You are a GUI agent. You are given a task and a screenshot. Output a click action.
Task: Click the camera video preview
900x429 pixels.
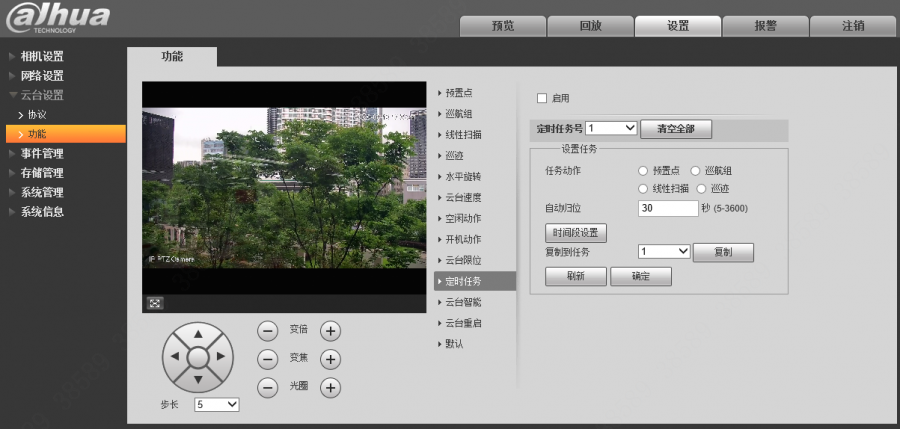284,188
